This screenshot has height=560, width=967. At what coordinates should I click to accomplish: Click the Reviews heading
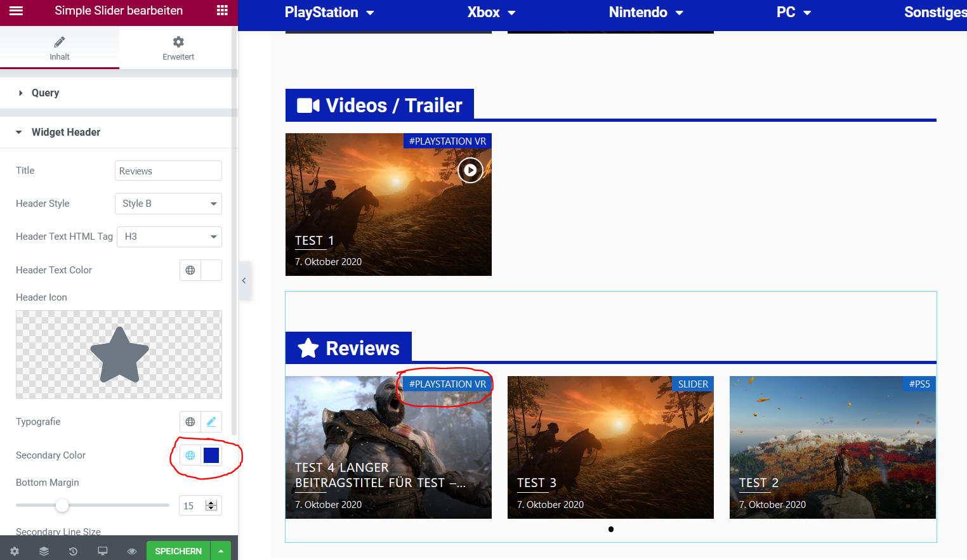363,348
